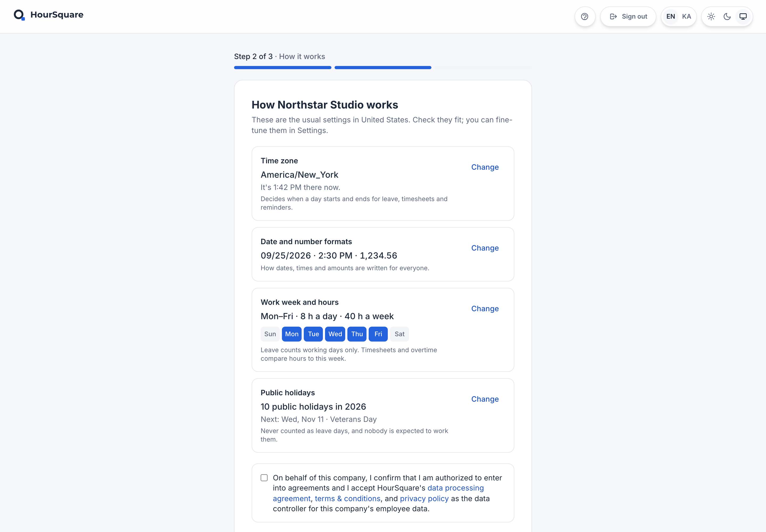Switch language to EN
The width and height of the screenshot is (766, 532).
coord(670,16)
